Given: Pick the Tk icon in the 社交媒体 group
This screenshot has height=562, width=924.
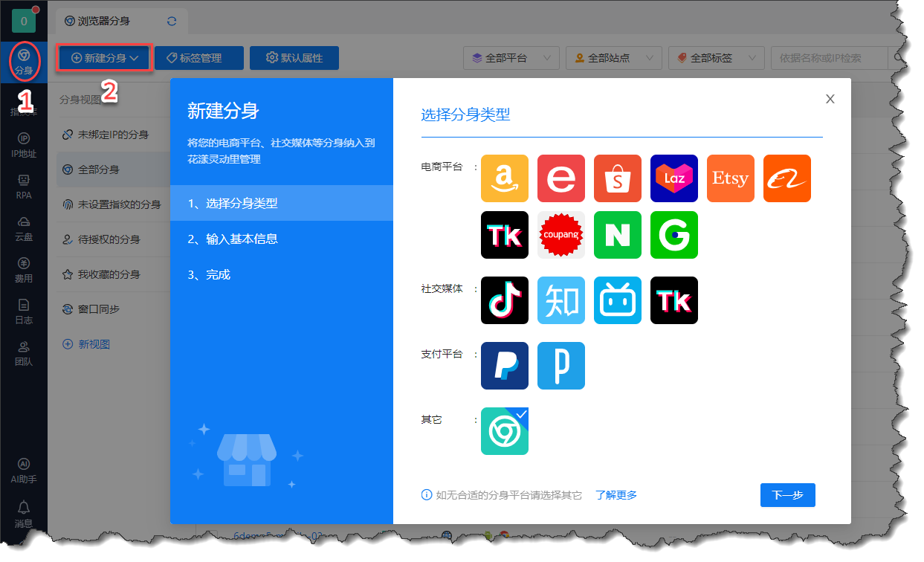Looking at the screenshot, I should pos(674,300).
